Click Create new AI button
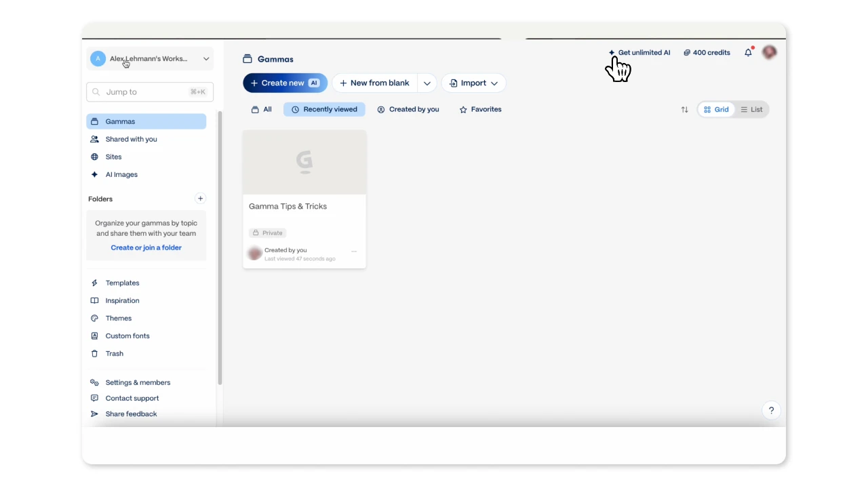Viewport: 868px width, 488px height. (x=285, y=83)
